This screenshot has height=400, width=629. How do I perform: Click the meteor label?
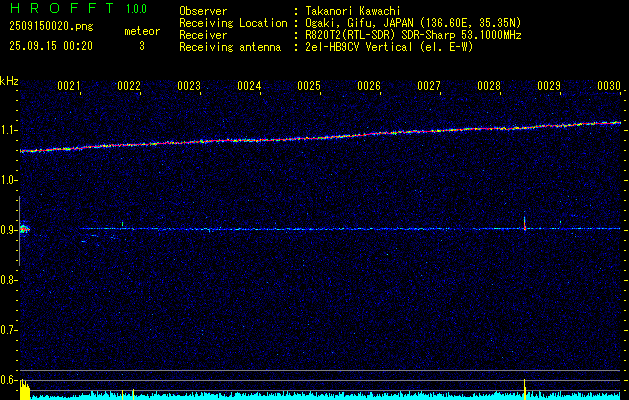(x=142, y=31)
